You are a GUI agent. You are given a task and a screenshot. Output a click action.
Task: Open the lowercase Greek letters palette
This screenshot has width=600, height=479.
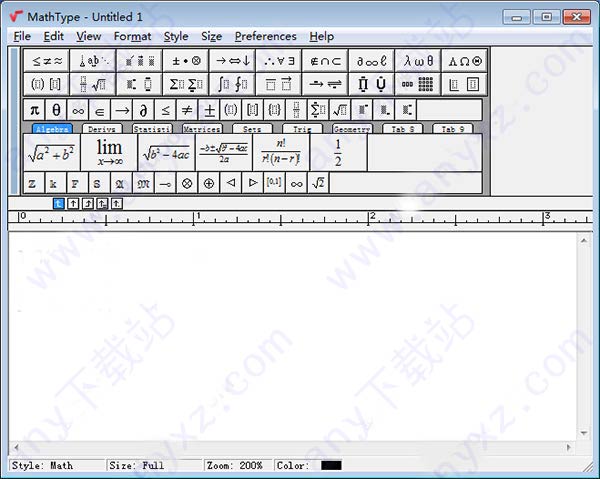(x=418, y=60)
